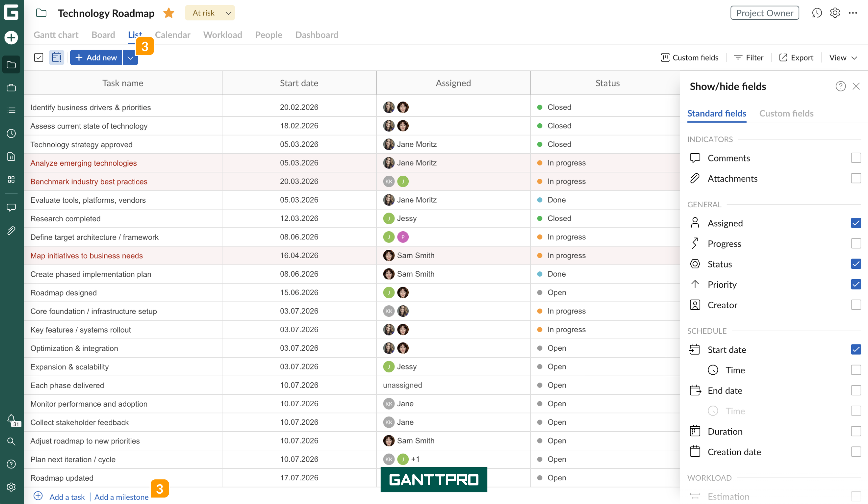The image size is (868, 504).
Task: Open the help question mark in sidebar
Action: [x=11, y=464]
